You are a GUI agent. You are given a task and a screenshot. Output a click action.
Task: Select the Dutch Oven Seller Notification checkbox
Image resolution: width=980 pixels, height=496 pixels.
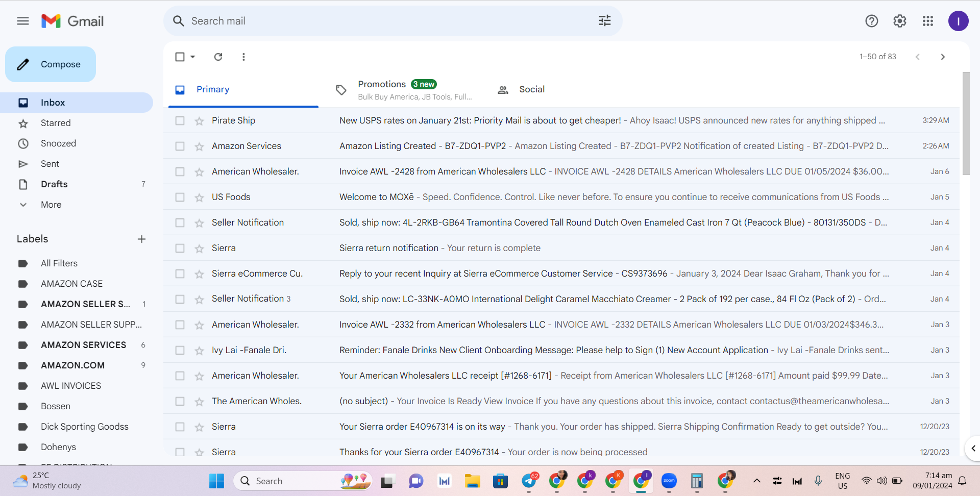180,222
